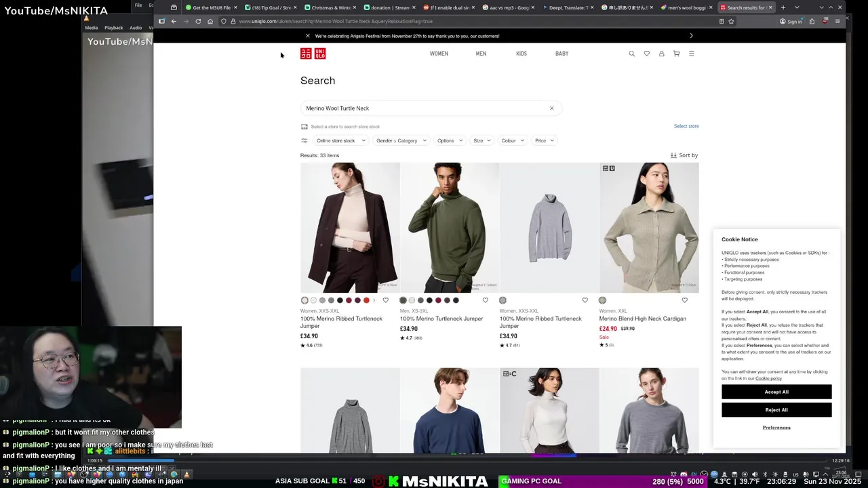Click Reject All cookies button
The image size is (868, 488).
pos(776,410)
